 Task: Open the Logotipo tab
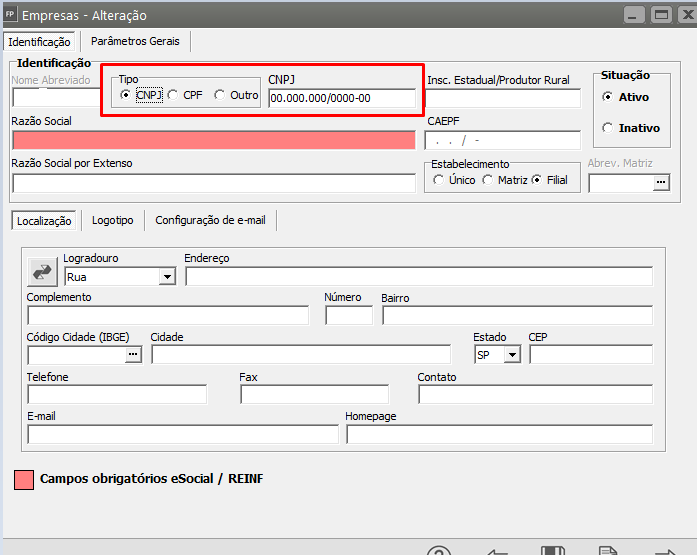click(x=113, y=220)
